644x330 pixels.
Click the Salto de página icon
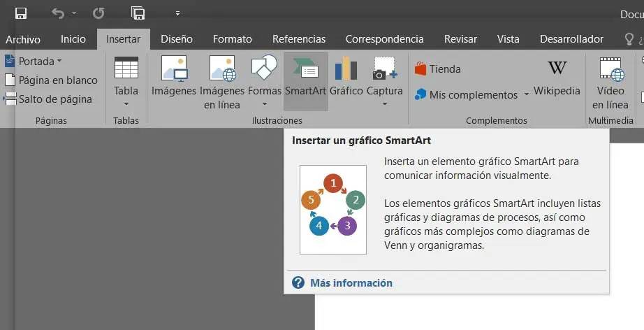coord(10,99)
